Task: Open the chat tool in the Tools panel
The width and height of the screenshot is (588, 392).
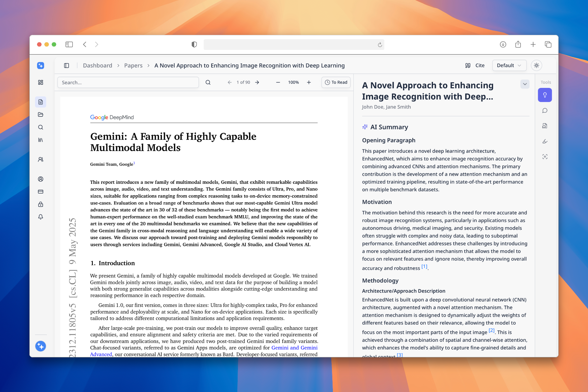Action: tap(545, 111)
